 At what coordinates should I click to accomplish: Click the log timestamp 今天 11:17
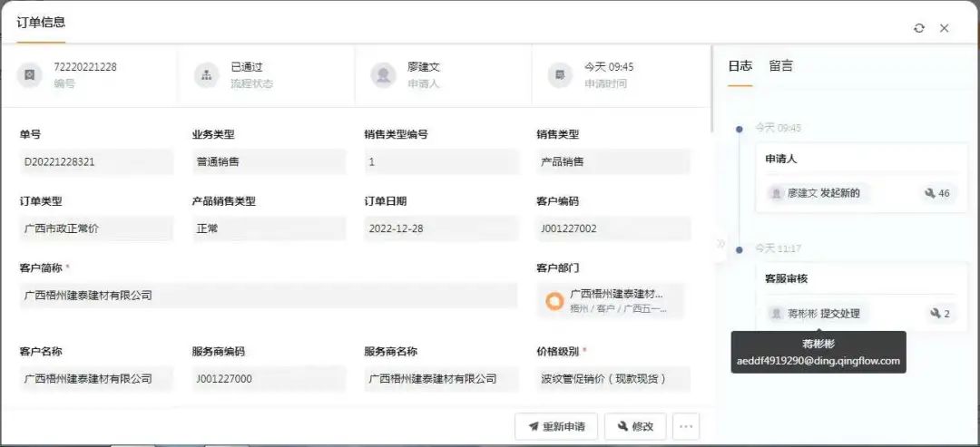(x=779, y=248)
